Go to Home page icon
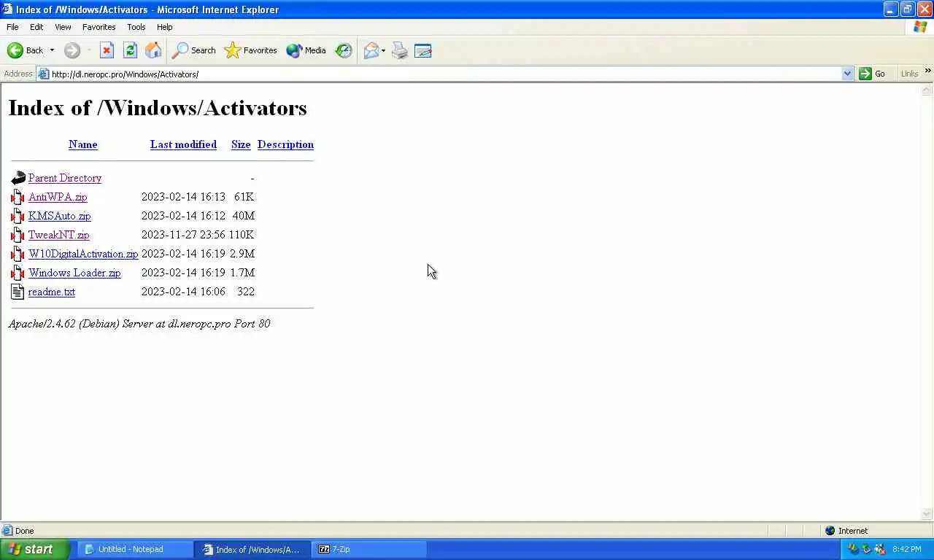934x560 pixels. point(153,50)
